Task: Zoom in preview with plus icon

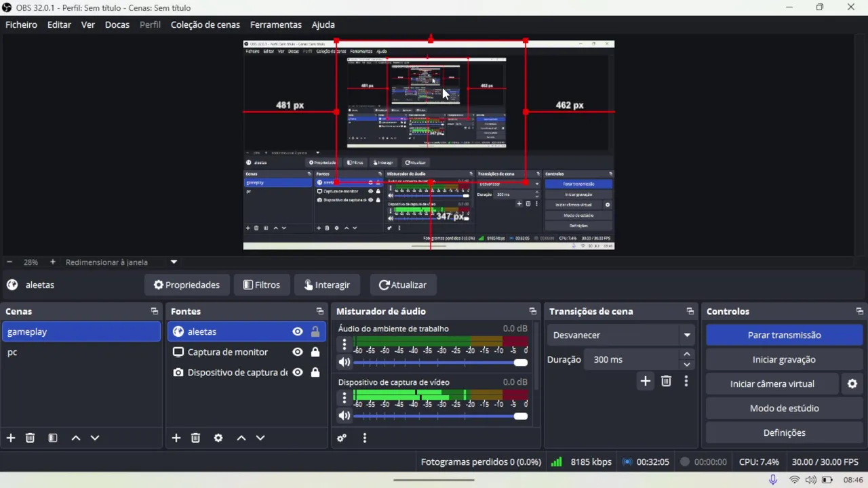Action: (53, 262)
